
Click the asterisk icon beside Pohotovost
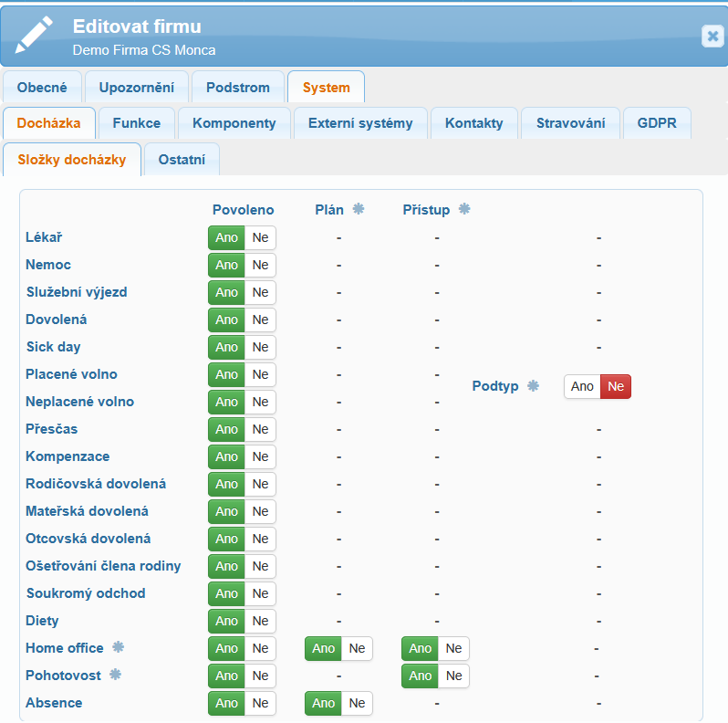[x=115, y=675]
